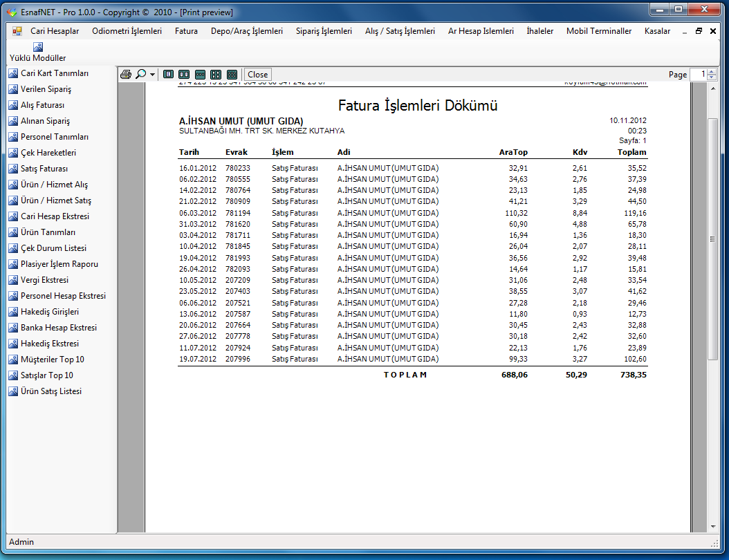The height and width of the screenshot is (560, 729).
Task: Open Personel Hesap Ekstresi module
Action: (57, 296)
